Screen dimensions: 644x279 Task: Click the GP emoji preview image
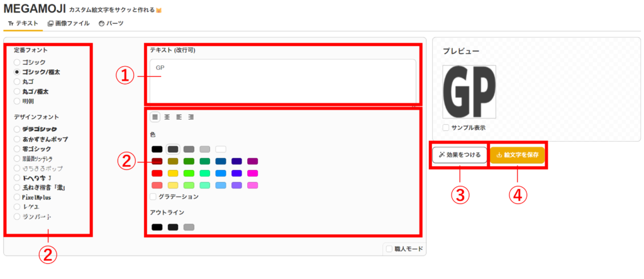[469, 92]
